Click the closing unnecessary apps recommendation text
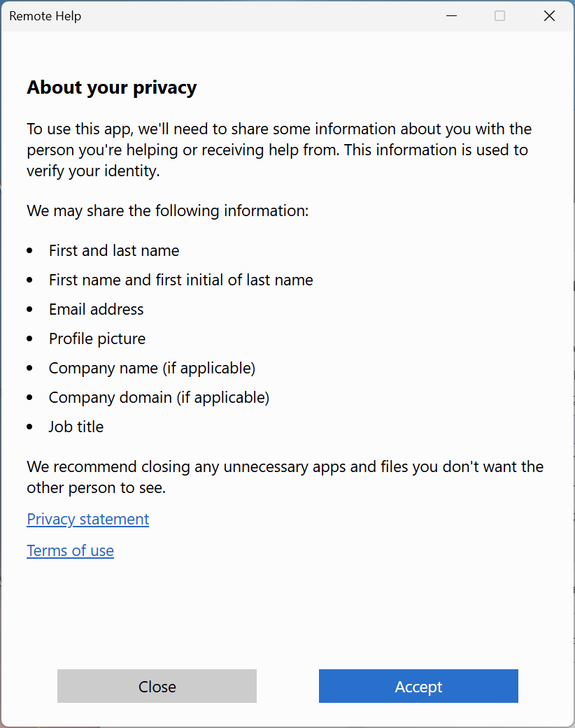 [x=285, y=477]
